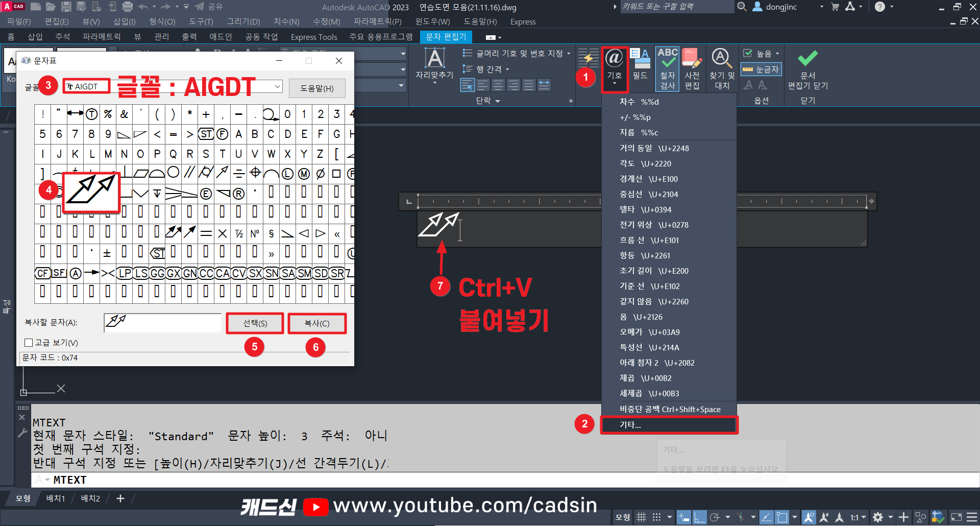The width and height of the screenshot is (980, 526).
Task: Open Customization menu in status bar
Action: pyautogui.click(x=972, y=517)
